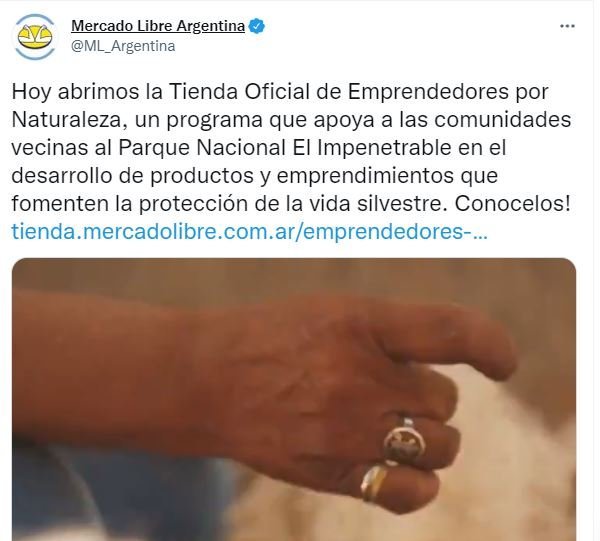Image resolution: width=600 pixels, height=541 pixels.
Task: Click the blue verified badge
Action: click(x=257, y=26)
